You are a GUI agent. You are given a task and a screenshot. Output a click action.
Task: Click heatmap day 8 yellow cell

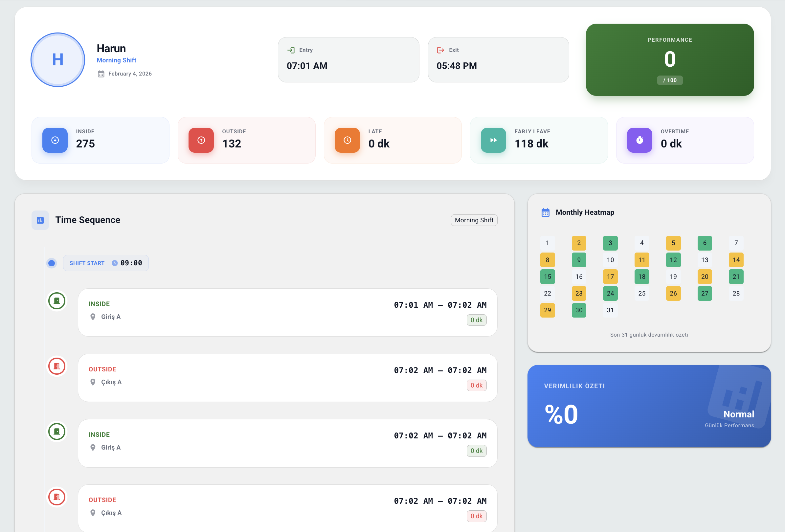(547, 260)
